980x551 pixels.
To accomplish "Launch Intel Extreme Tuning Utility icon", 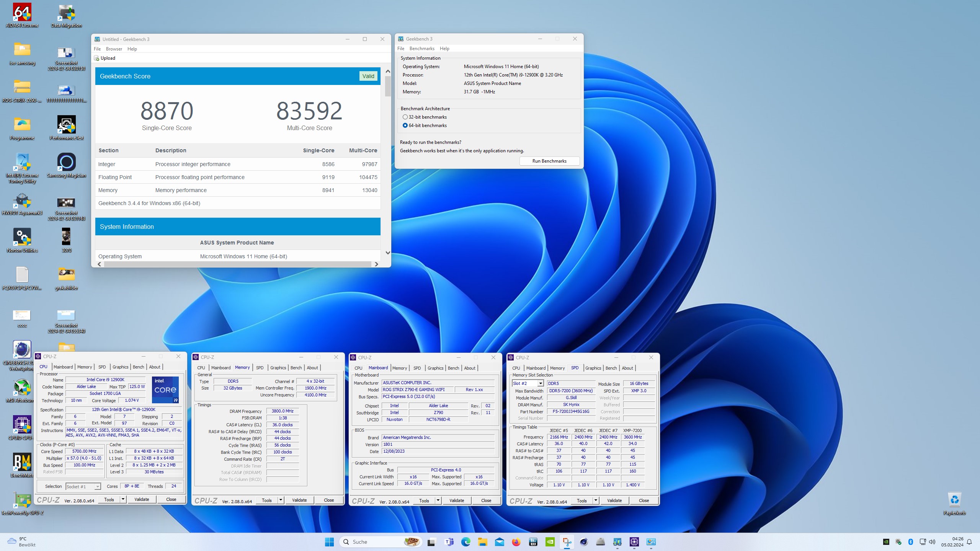I will pyautogui.click(x=22, y=168).
